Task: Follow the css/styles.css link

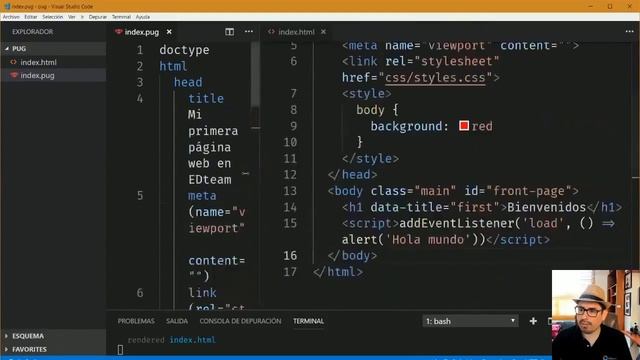Action: click(x=435, y=78)
